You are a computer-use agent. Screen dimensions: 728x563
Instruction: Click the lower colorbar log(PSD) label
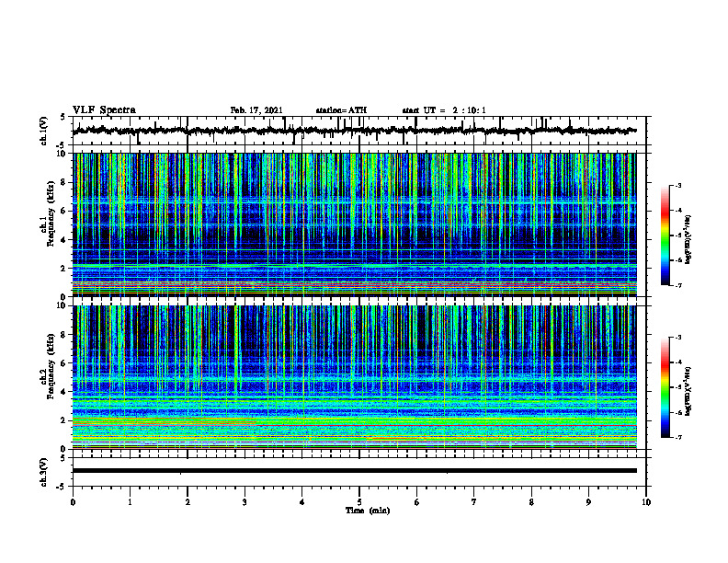pos(688,391)
